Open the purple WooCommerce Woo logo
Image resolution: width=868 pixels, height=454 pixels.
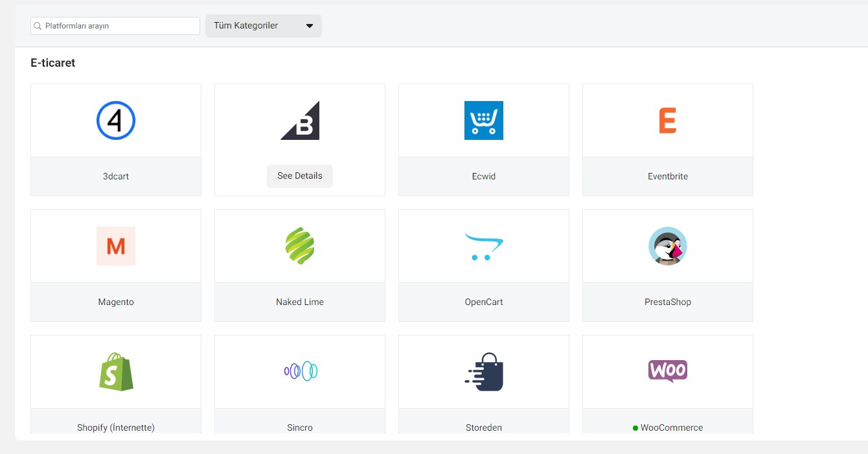point(668,371)
